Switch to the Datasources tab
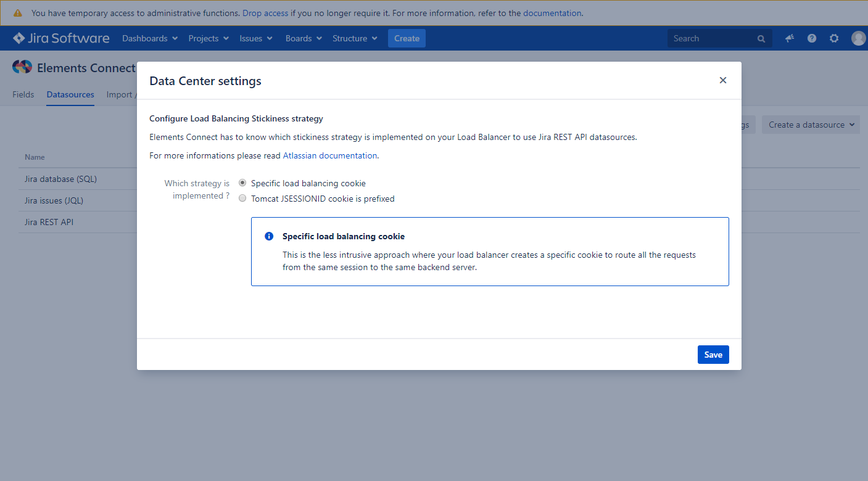The height and width of the screenshot is (481, 868). pos(70,94)
